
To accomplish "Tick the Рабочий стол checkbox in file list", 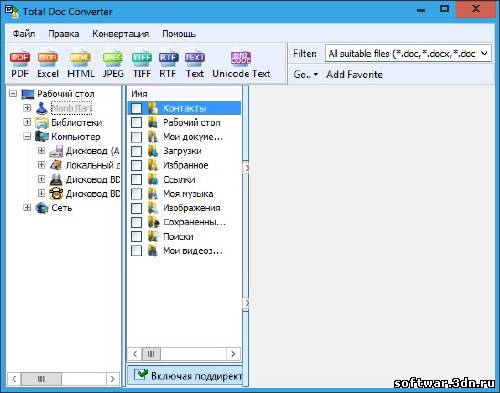I will pos(136,123).
